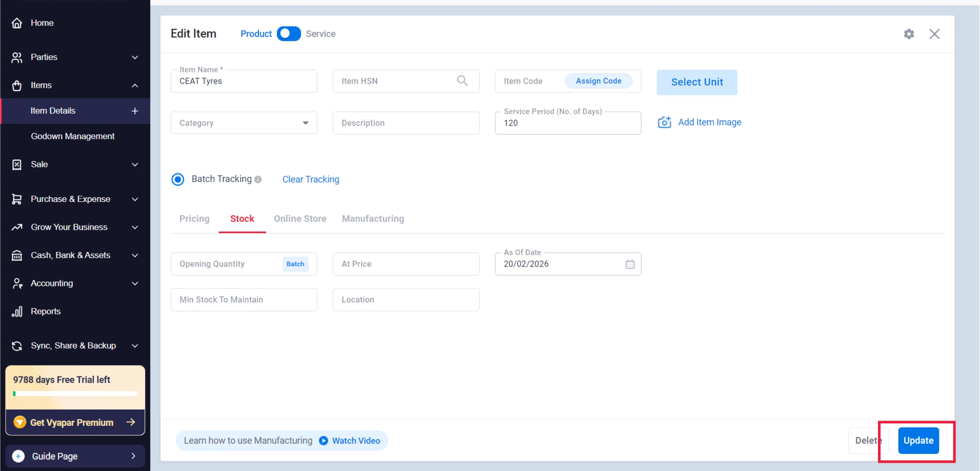This screenshot has height=471, width=980.
Task: Click the free trial progress bar
Action: (x=75, y=394)
